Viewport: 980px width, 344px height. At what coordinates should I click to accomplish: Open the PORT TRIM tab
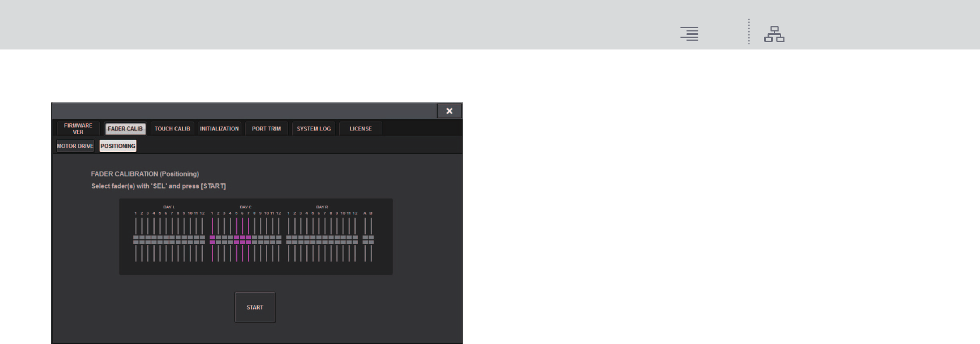coord(267,129)
